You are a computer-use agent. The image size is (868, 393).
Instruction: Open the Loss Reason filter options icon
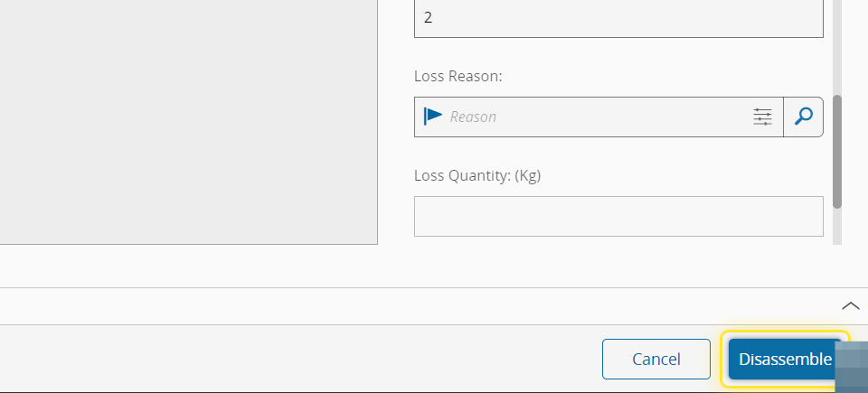pyautogui.click(x=762, y=117)
